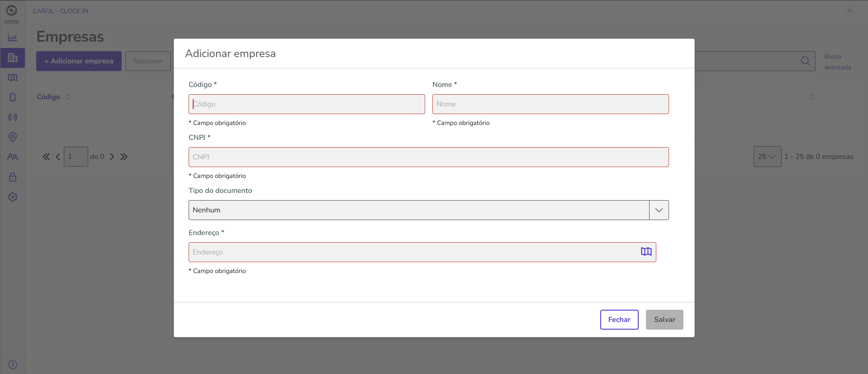Click the padlock security sidebar icon
This screenshot has width=868, height=374.
13,177
